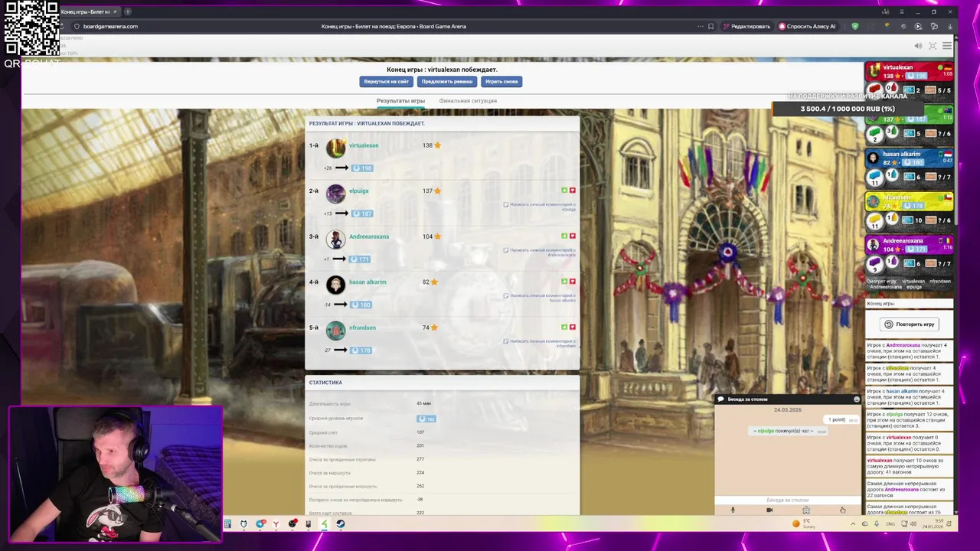
Task: Open elpuiga profile link in results
Action: pyautogui.click(x=358, y=191)
